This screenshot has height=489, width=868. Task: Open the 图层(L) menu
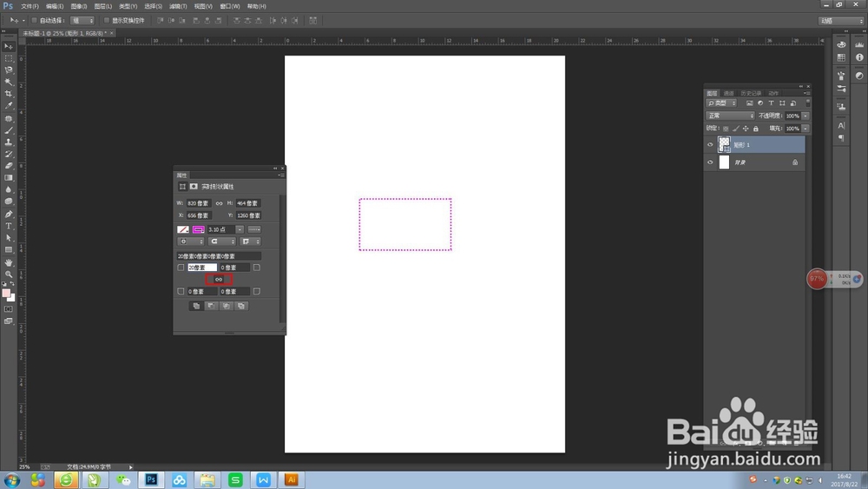pos(103,6)
